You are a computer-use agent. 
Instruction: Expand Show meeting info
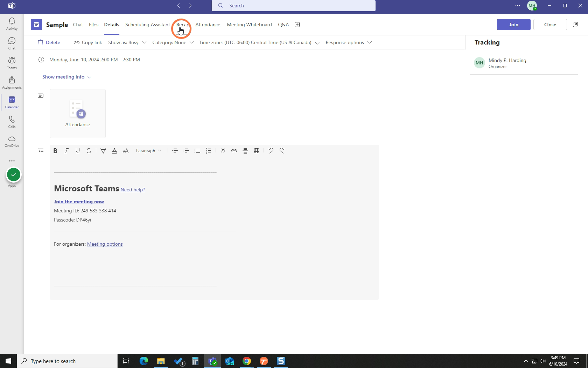click(x=67, y=77)
